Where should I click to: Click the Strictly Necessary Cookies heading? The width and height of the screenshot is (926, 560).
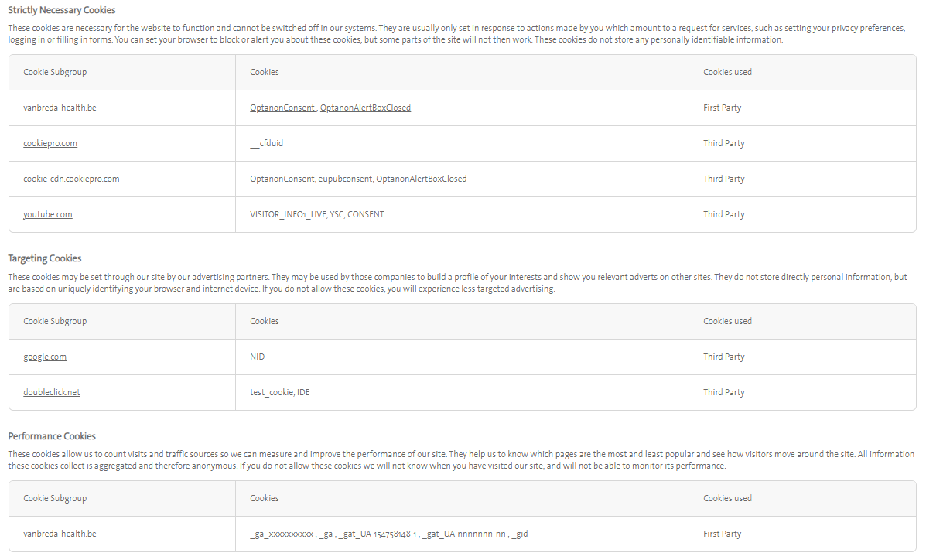(x=62, y=10)
